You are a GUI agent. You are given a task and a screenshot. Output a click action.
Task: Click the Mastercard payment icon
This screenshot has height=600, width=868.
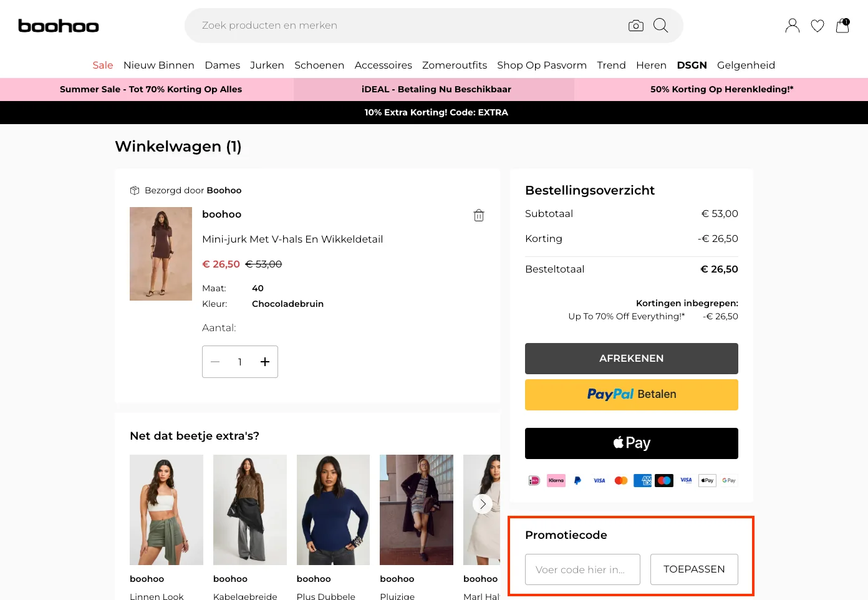pyautogui.click(x=621, y=480)
